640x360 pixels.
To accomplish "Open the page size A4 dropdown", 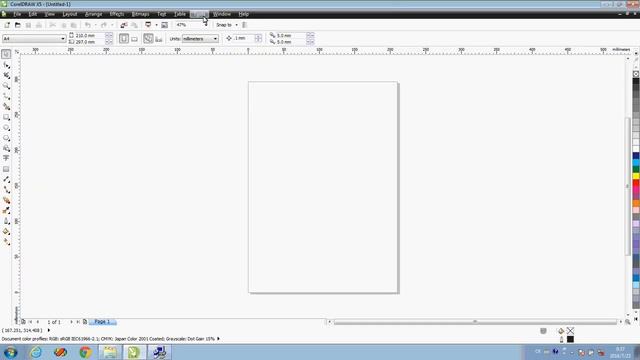I will (63, 39).
